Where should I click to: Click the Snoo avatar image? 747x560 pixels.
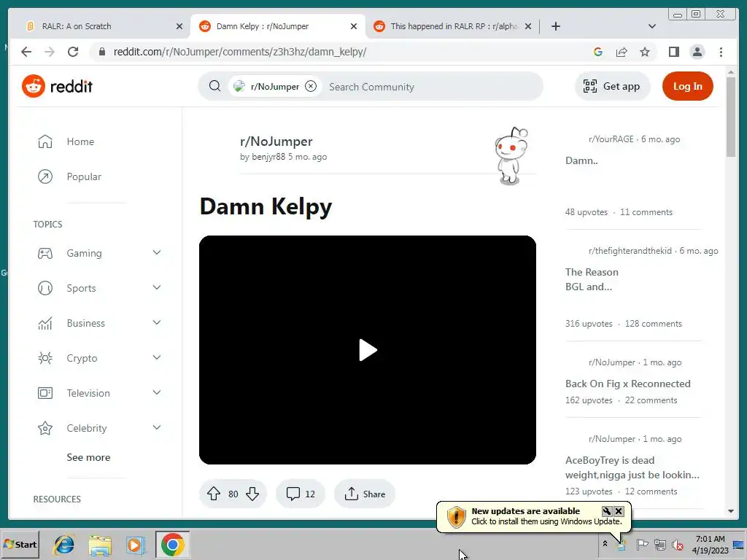click(511, 156)
